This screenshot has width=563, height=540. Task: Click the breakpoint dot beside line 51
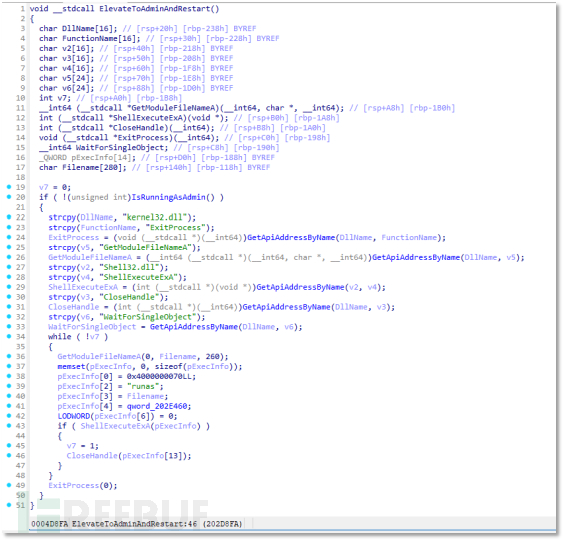[9, 505]
